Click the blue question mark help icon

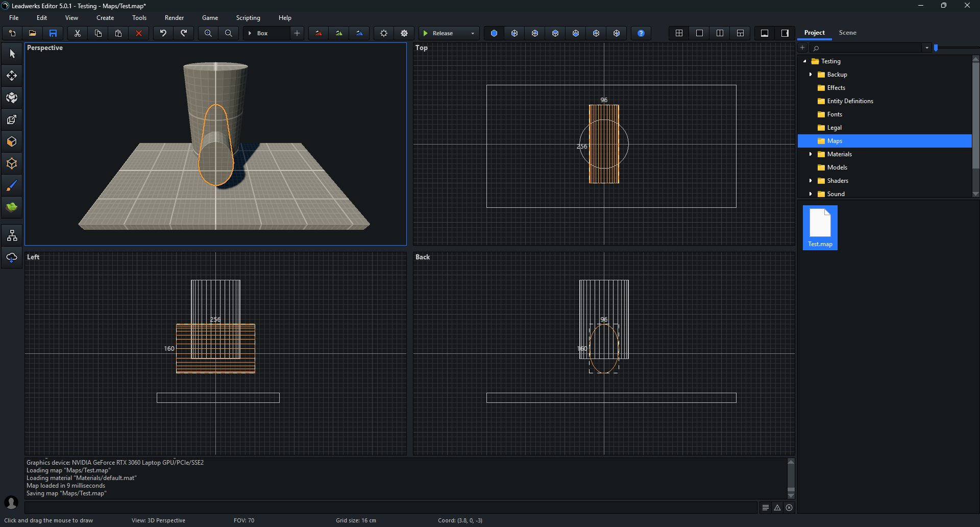click(x=641, y=33)
